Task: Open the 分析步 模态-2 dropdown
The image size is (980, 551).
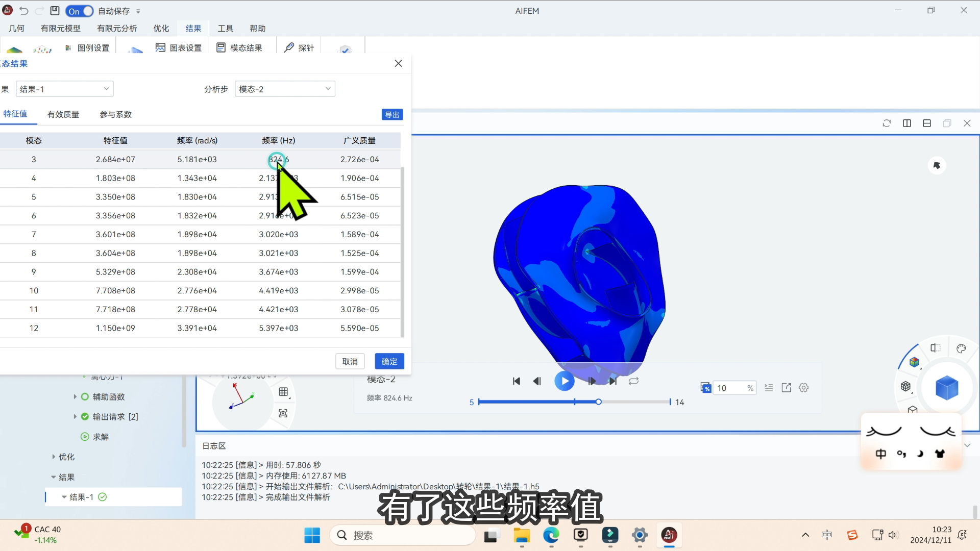Action: [x=285, y=89]
